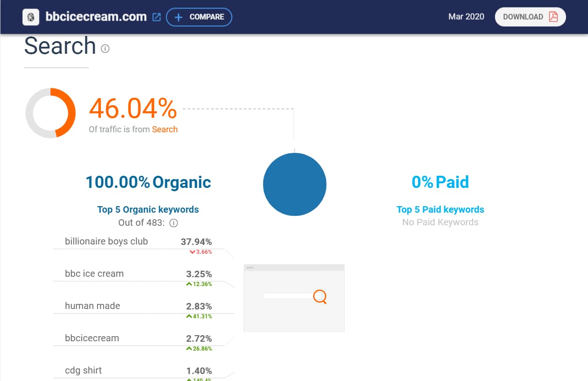Click the 26.86% increase indicator

(x=199, y=349)
